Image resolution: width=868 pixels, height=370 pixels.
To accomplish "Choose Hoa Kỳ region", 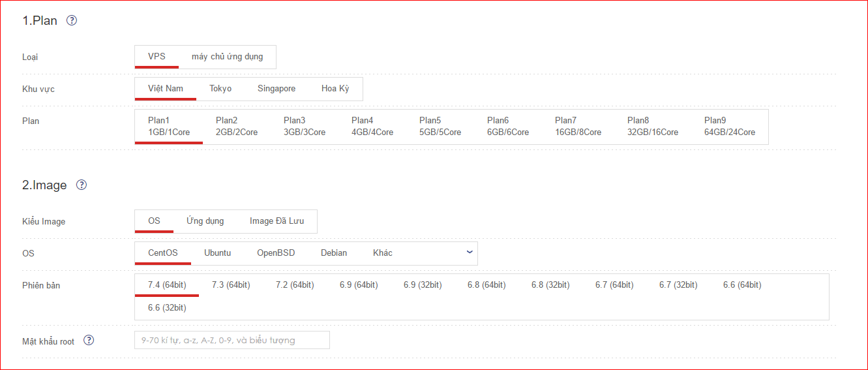I will (335, 89).
